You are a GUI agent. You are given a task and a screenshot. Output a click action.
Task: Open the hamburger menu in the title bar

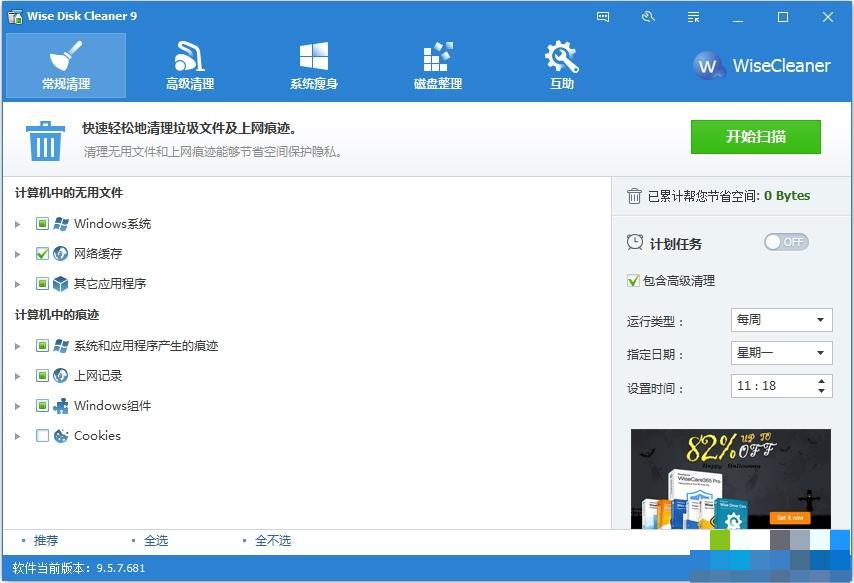pyautogui.click(x=692, y=17)
